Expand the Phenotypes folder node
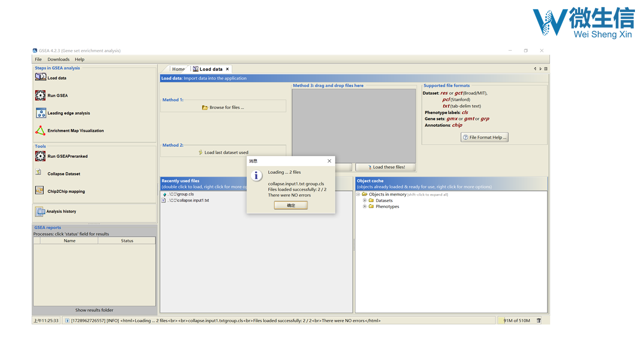 365,206
